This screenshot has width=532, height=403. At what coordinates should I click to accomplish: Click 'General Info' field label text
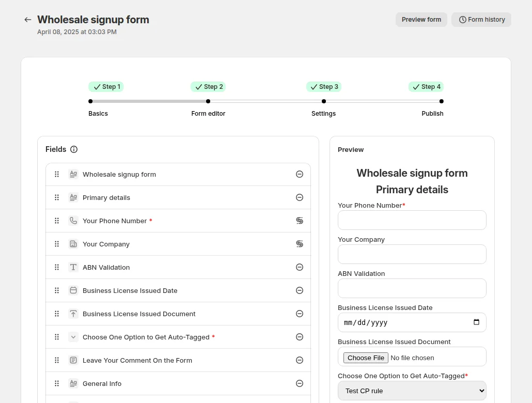pos(102,384)
